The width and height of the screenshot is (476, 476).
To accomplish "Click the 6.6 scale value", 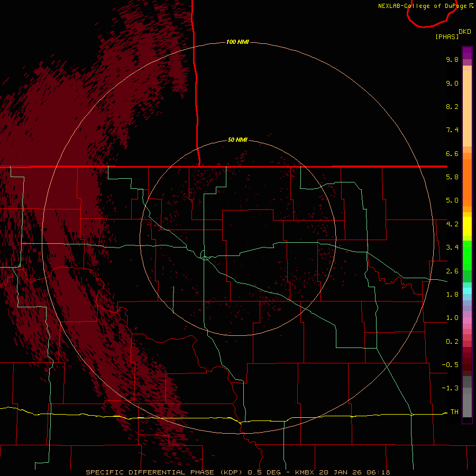I will tap(452, 153).
